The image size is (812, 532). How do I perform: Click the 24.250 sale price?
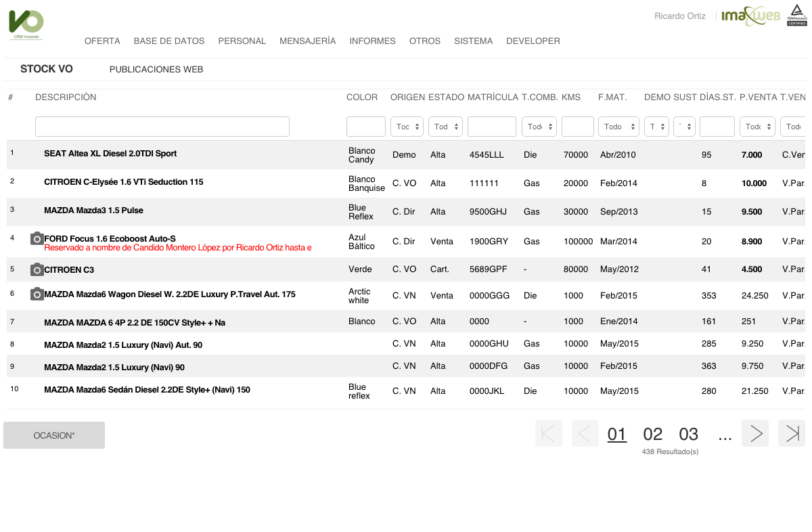[x=755, y=296]
